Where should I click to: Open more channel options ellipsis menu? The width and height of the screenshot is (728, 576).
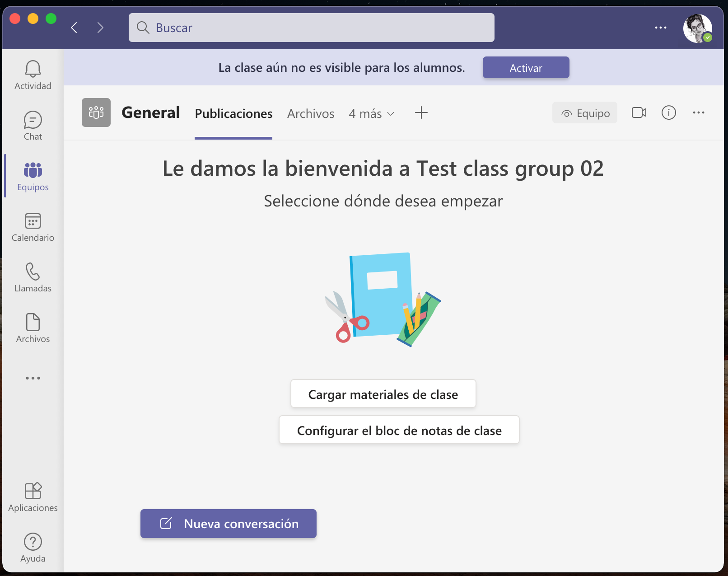point(698,112)
